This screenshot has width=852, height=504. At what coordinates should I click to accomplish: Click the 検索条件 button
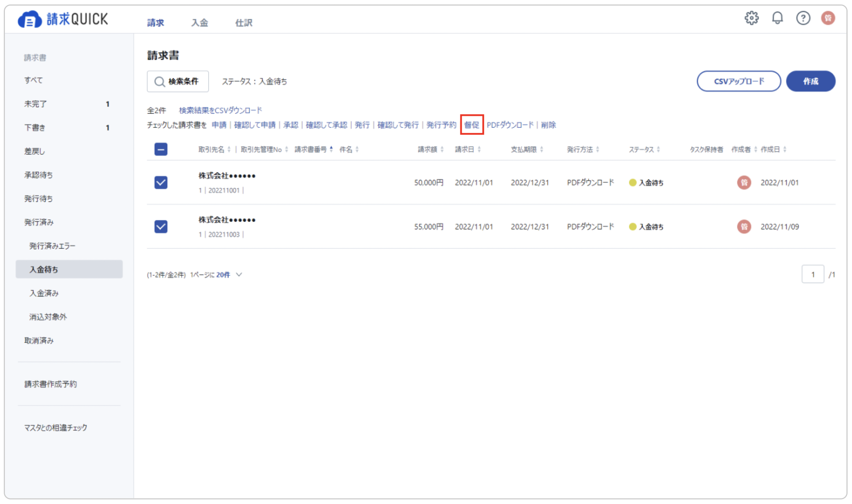pos(178,82)
